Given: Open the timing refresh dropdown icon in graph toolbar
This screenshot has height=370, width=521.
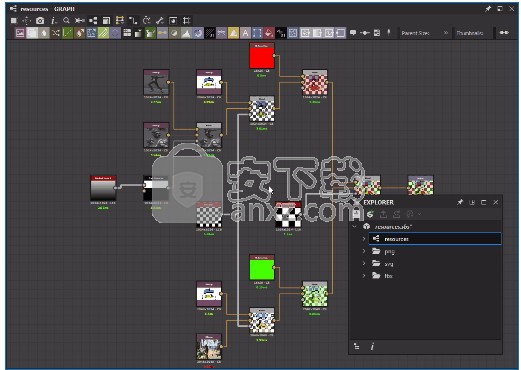Looking at the screenshot, I should [147, 21].
